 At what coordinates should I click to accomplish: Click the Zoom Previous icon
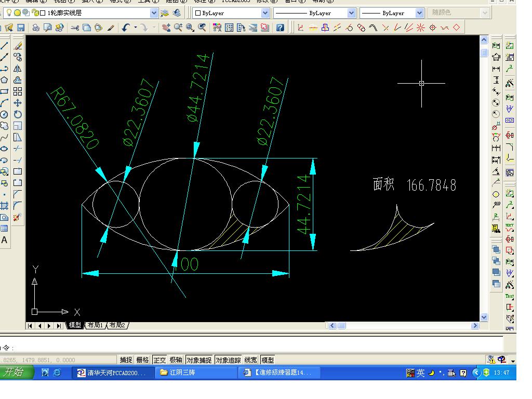coord(202,28)
